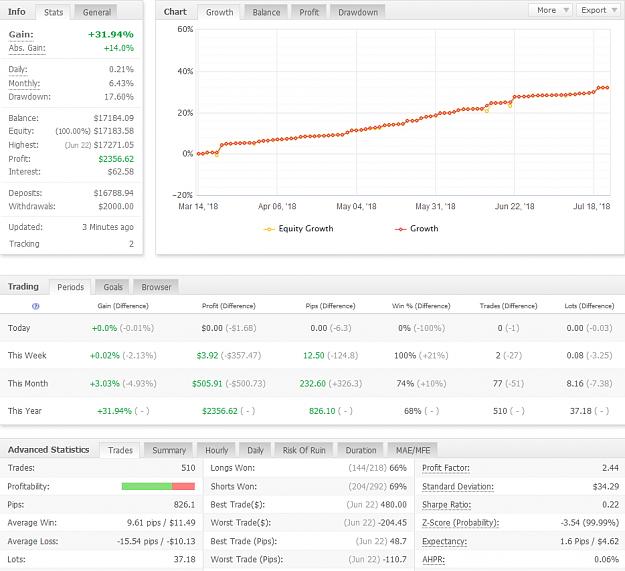Viewport: 625px width, 571px height.
Task: Click the AHPR label
Action: click(433, 559)
